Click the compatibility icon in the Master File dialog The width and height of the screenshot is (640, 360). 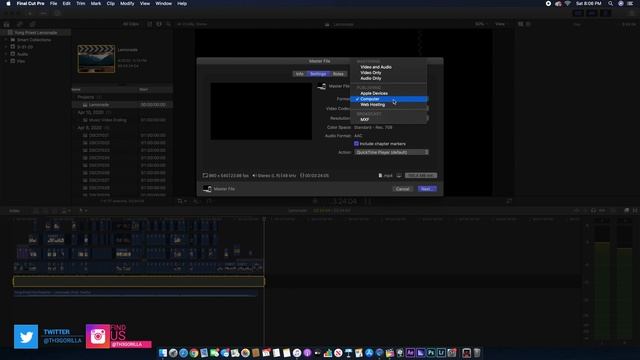tap(399, 176)
